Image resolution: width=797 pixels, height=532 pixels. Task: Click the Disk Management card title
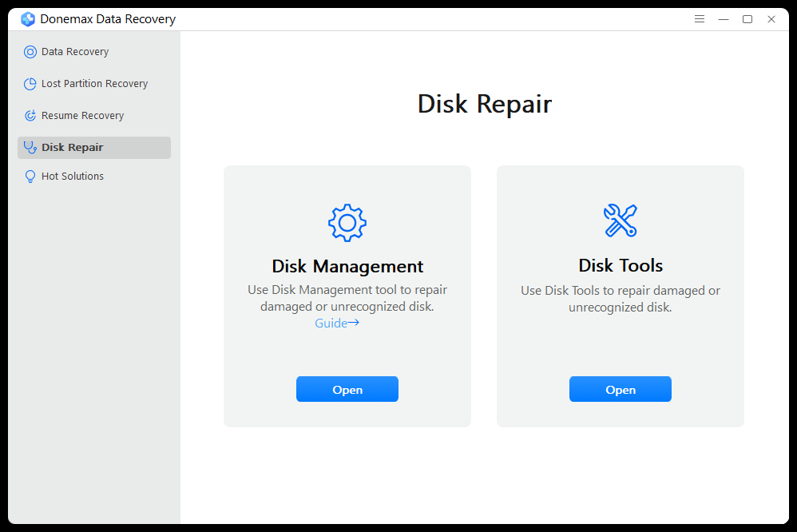click(x=347, y=267)
